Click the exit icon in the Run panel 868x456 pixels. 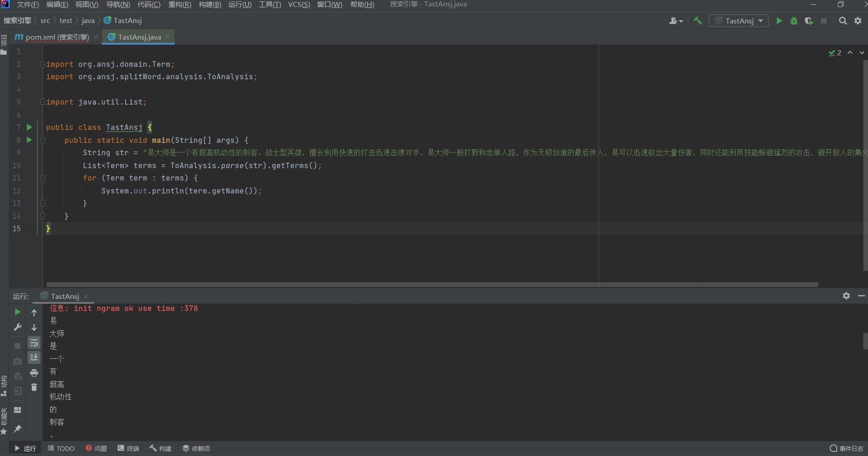(x=17, y=392)
